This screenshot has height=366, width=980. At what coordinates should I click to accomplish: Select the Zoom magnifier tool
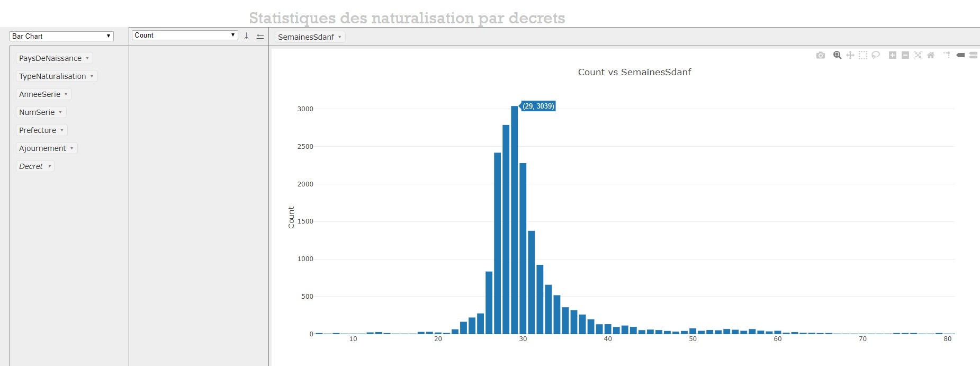coord(837,55)
